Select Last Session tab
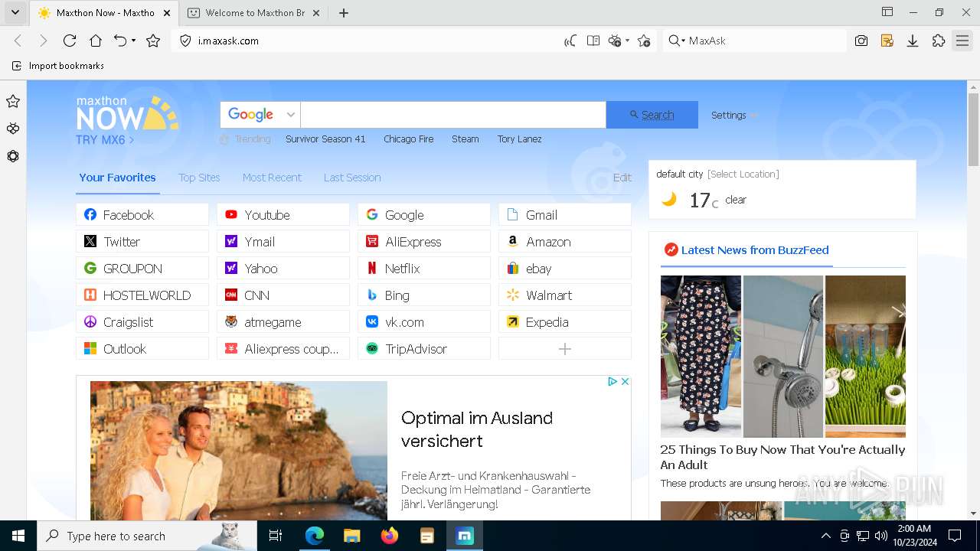Viewport: 980px width, 551px height. [352, 178]
